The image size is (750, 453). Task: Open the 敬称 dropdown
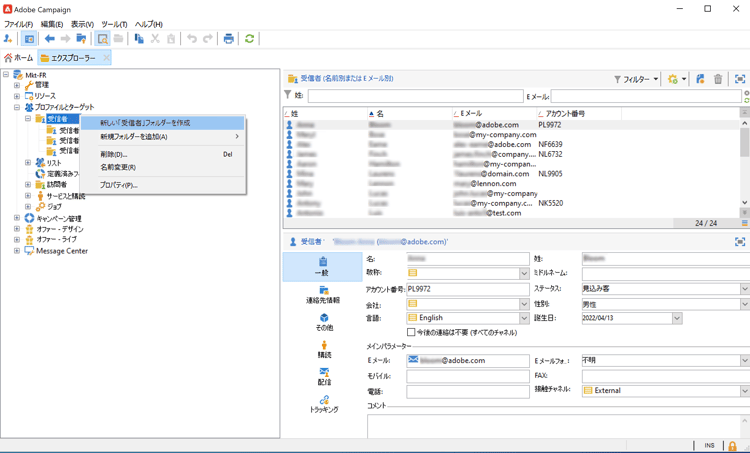pyautogui.click(x=524, y=273)
